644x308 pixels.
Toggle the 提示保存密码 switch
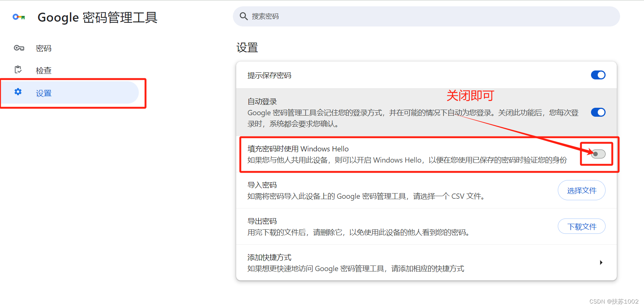pos(598,75)
